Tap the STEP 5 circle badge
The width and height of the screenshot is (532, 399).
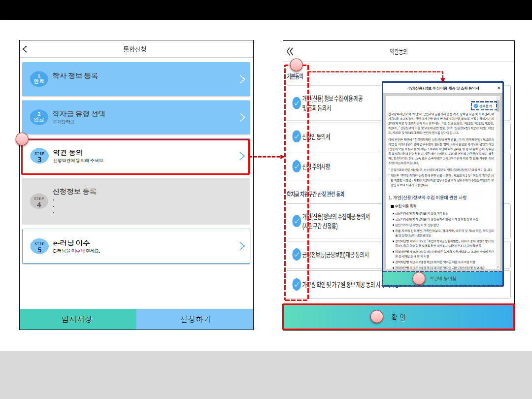39,246
